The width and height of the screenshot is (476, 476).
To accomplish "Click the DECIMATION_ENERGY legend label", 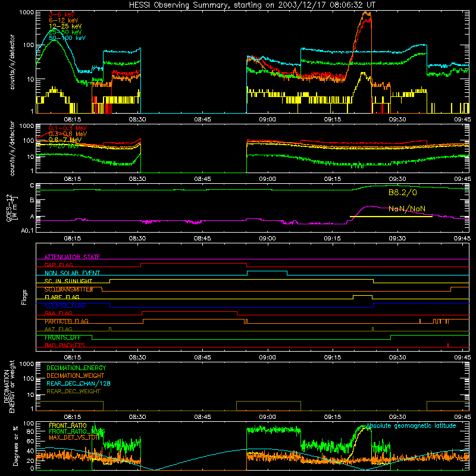I will (76, 368).
